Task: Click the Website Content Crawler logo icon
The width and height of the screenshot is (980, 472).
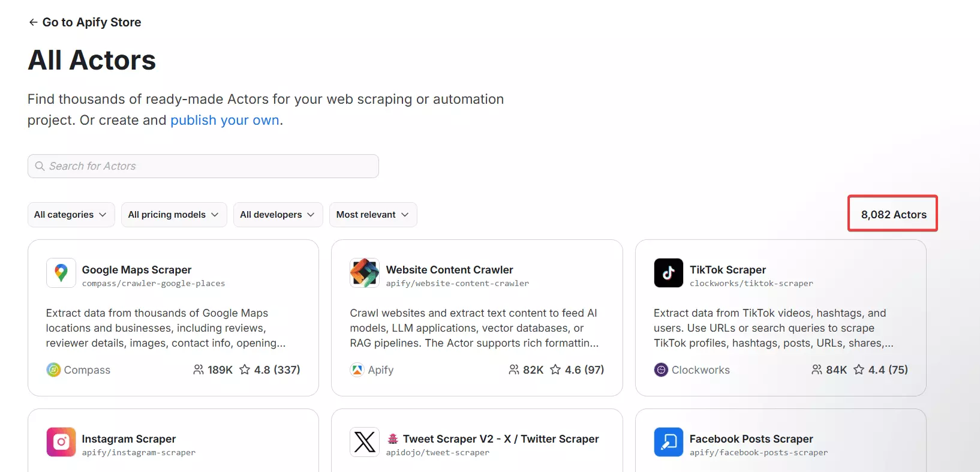Action: click(x=365, y=273)
